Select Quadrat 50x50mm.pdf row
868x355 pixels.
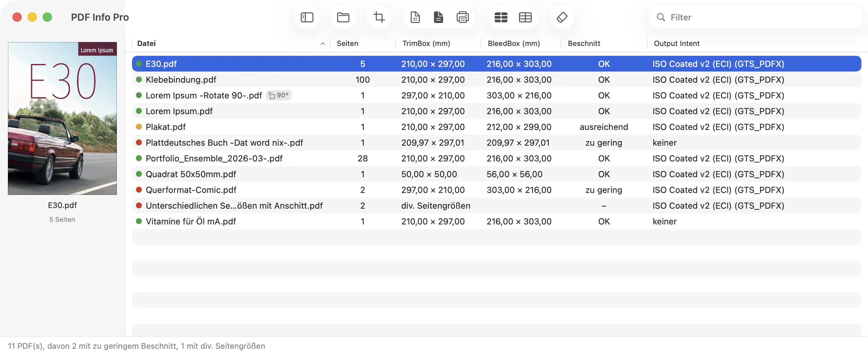click(x=496, y=174)
